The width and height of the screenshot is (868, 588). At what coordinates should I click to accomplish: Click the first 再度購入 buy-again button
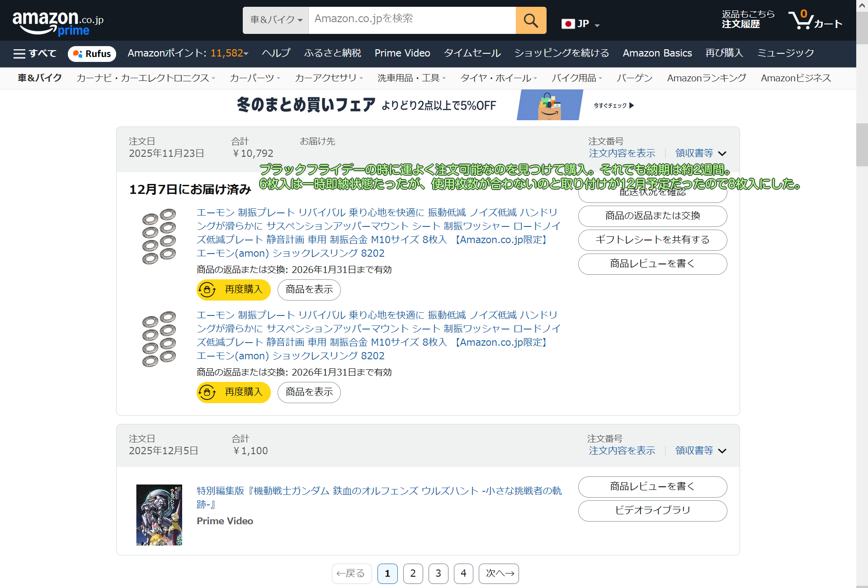[234, 290]
